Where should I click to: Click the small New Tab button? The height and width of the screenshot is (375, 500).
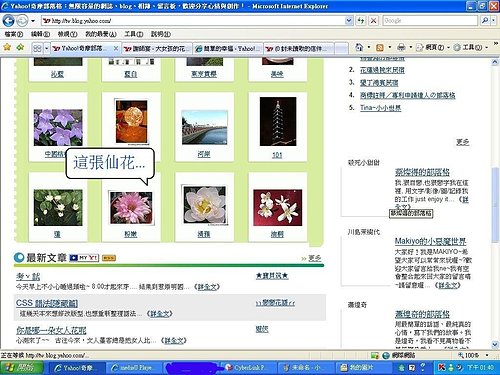tap(341, 49)
